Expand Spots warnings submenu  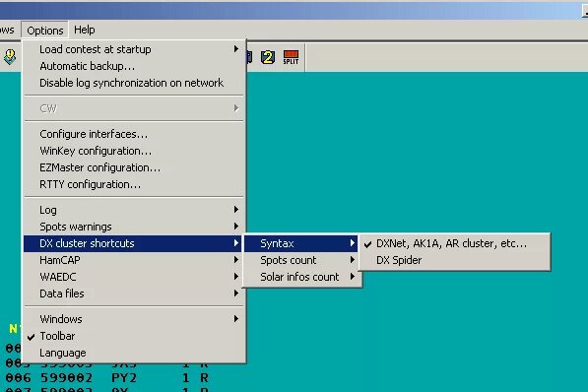(x=134, y=227)
